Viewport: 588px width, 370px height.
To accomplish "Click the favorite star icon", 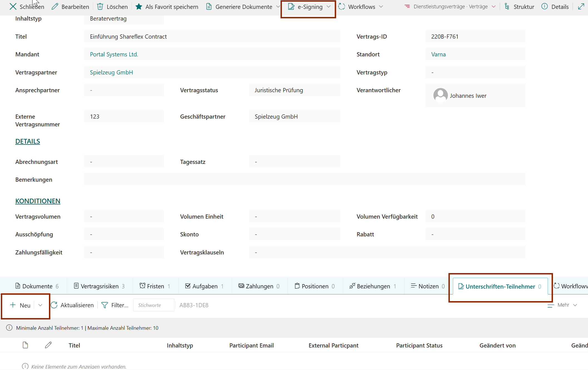I will (x=139, y=7).
